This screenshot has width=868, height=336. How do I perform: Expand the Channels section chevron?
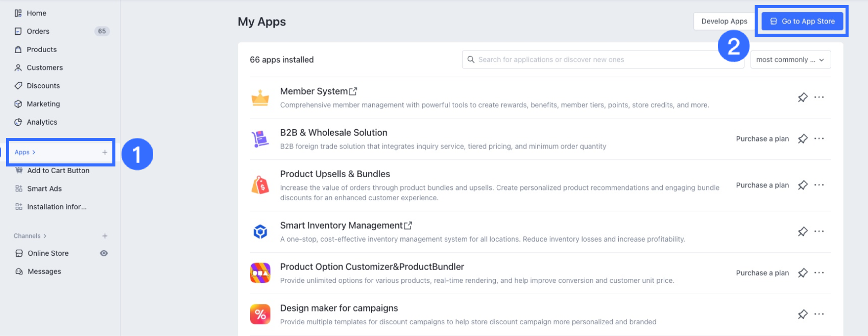click(x=45, y=236)
